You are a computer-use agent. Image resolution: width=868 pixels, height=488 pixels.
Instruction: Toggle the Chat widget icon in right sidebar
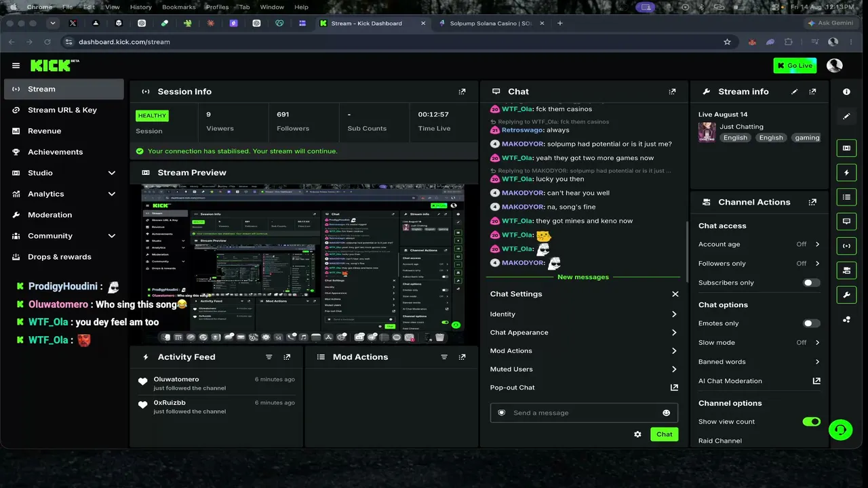point(846,222)
